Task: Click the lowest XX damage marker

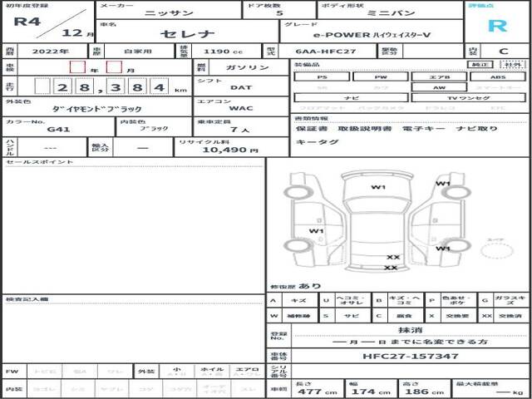Action: click(x=391, y=268)
